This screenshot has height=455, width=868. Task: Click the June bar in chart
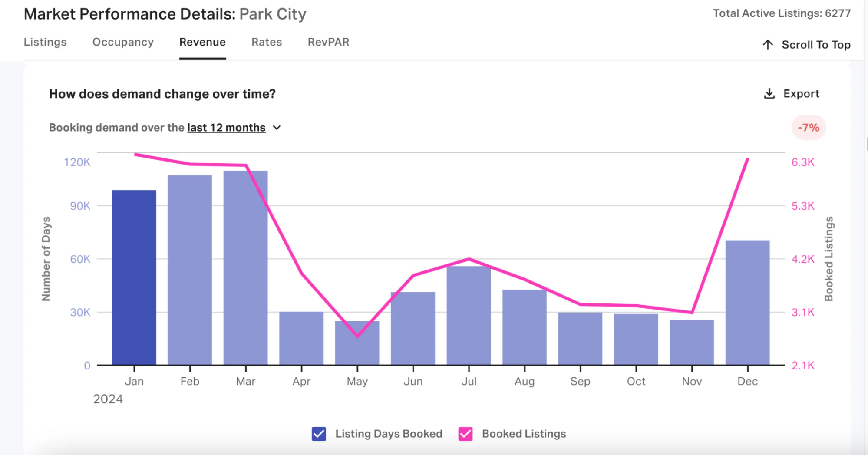[413, 329]
